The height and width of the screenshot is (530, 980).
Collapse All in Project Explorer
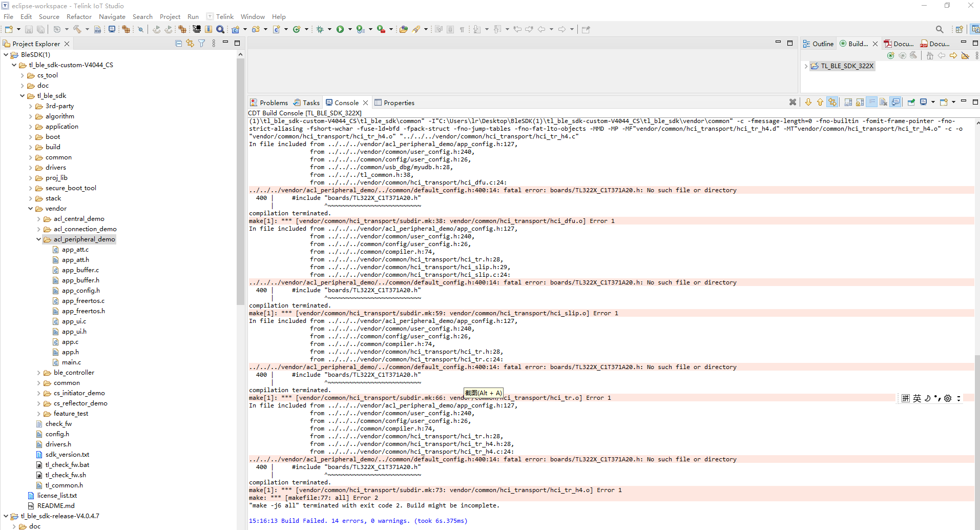[x=178, y=44]
